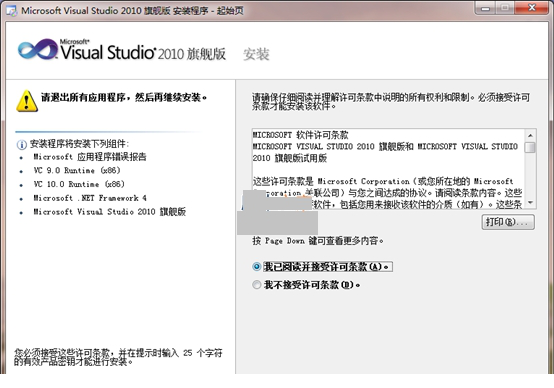Minimize the installer window
Screen dimensions: 554x388
[486, 8]
